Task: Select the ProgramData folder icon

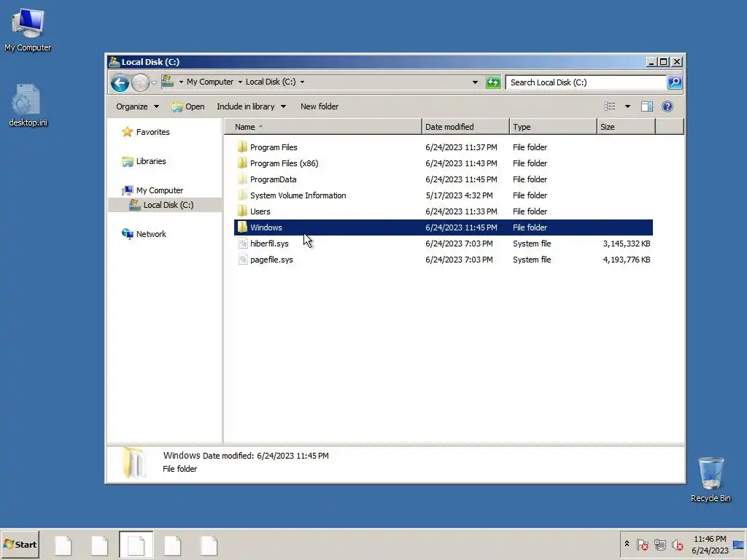Action: 242,179
